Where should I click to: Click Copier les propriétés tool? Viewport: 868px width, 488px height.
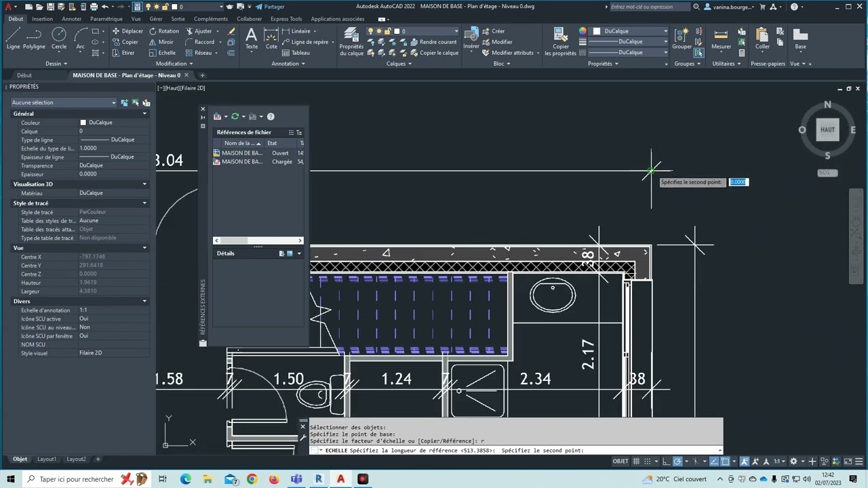[x=561, y=42]
